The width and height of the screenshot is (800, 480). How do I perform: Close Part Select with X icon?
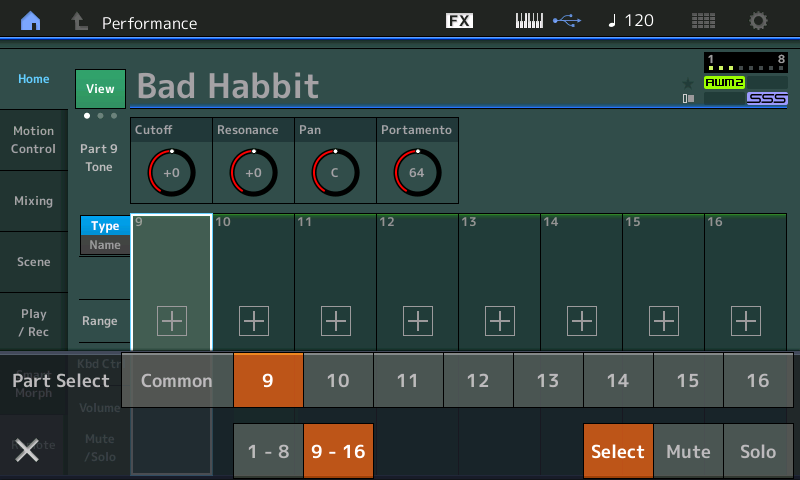click(x=27, y=450)
